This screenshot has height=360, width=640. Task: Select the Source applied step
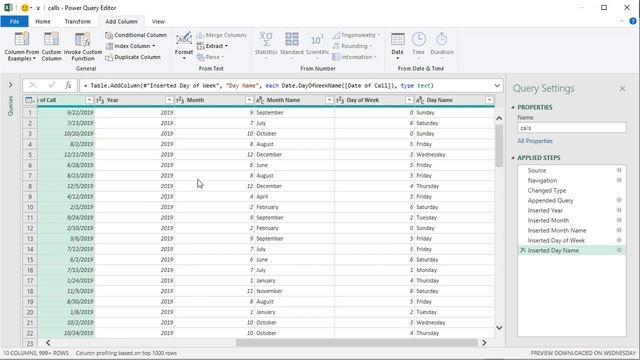(x=536, y=170)
